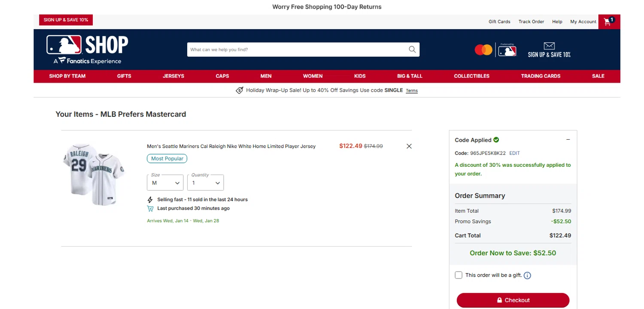Screen dimensions: 644x309
Task: Click 'Order Now to Save: $52.50' text
Action: point(513,253)
